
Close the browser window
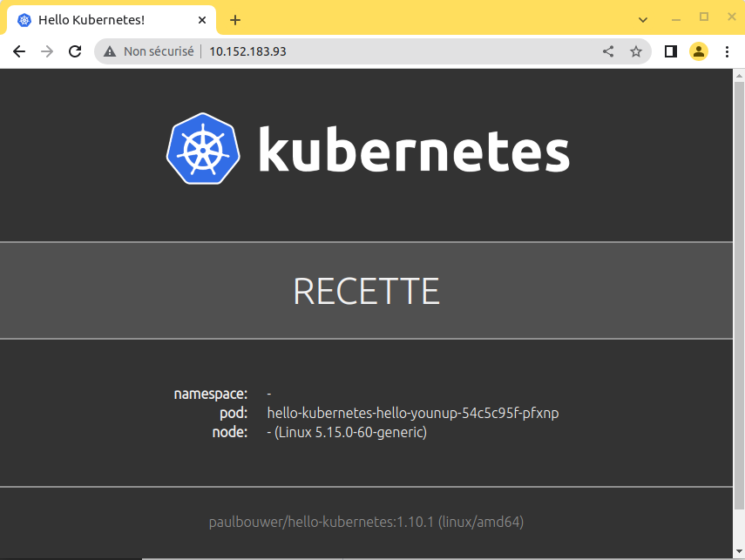[x=732, y=17]
